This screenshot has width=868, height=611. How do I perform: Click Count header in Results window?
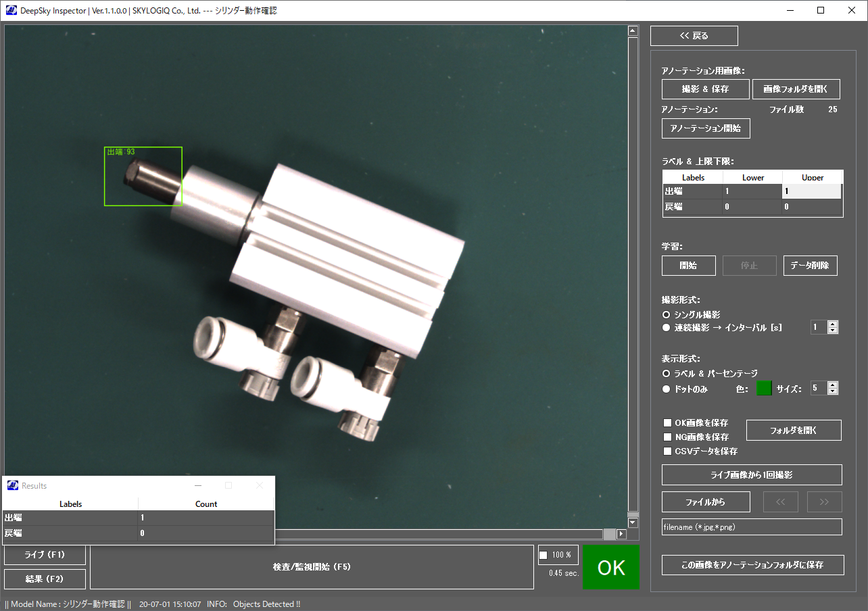click(206, 504)
